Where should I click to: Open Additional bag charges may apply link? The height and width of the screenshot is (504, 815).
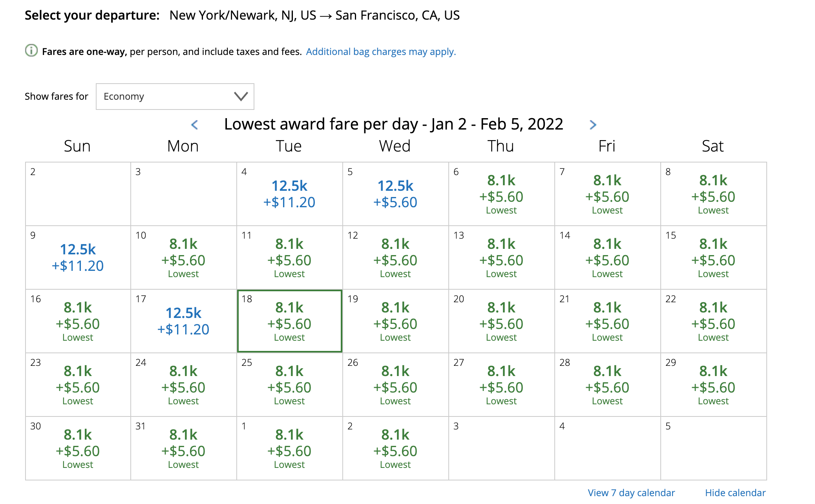[381, 52]
